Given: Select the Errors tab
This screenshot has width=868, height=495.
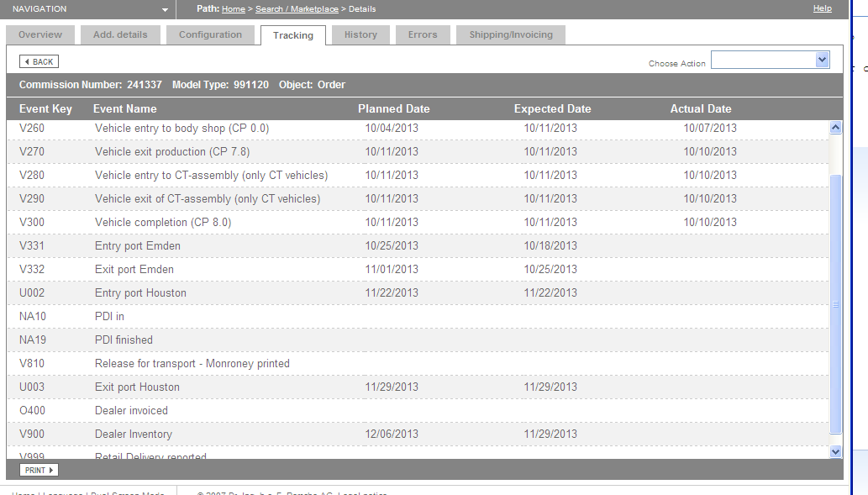Looking at the screenshot, I should pos(423,34).
